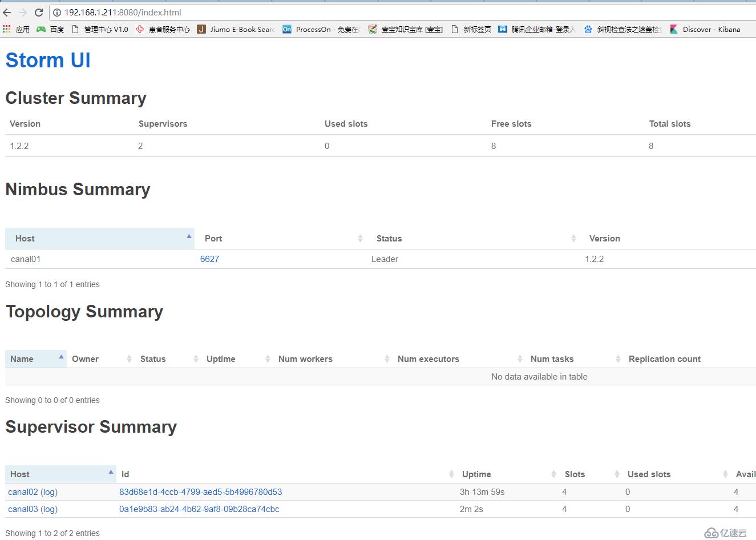Viewport: 756px width, 540px height.
Task: Select the uptime value 3h 13m 59s
Action: 482,491
